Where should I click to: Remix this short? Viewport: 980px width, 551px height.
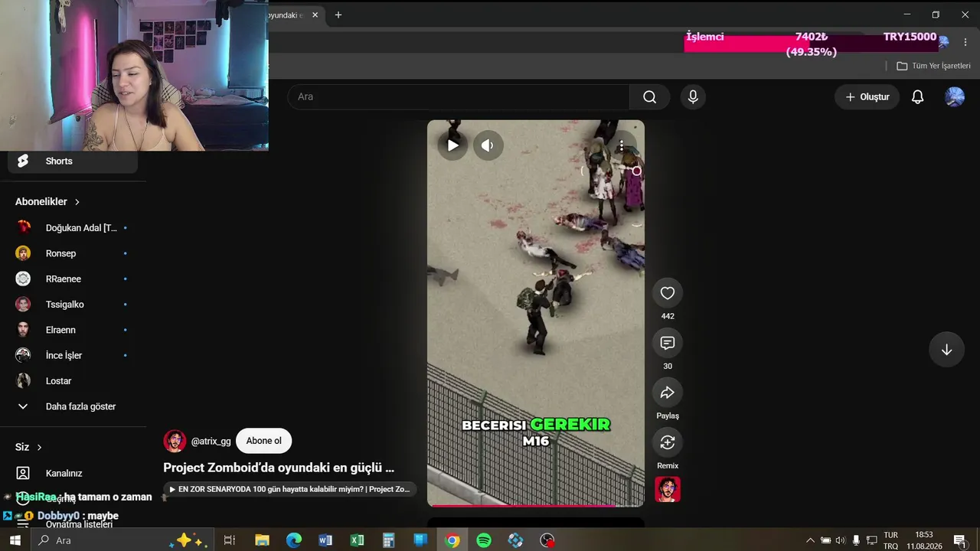pos(668,442)
